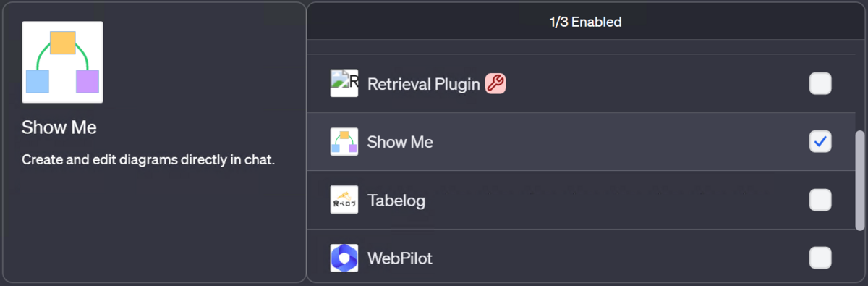Select the Tabelog list entry text
The height and width of the screenshot is (286, 868).
[396, 200]
